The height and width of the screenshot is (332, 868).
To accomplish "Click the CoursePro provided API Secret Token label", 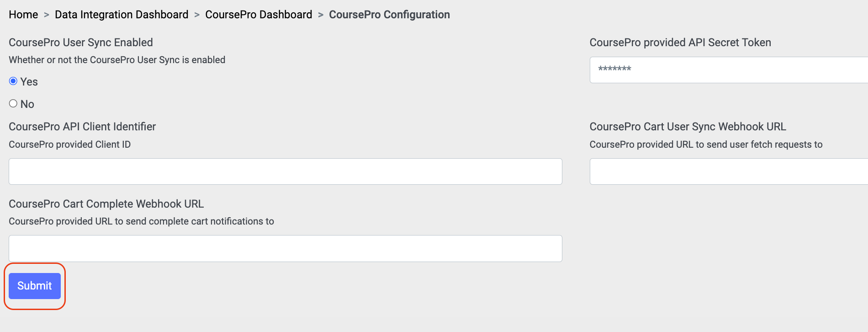I will coord(680,42).
